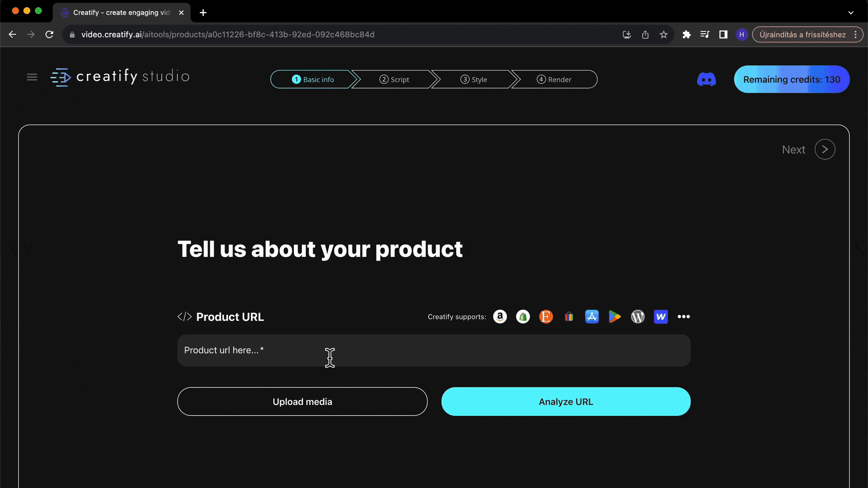Click the Next navigation arrow

(x=825, y=149)
